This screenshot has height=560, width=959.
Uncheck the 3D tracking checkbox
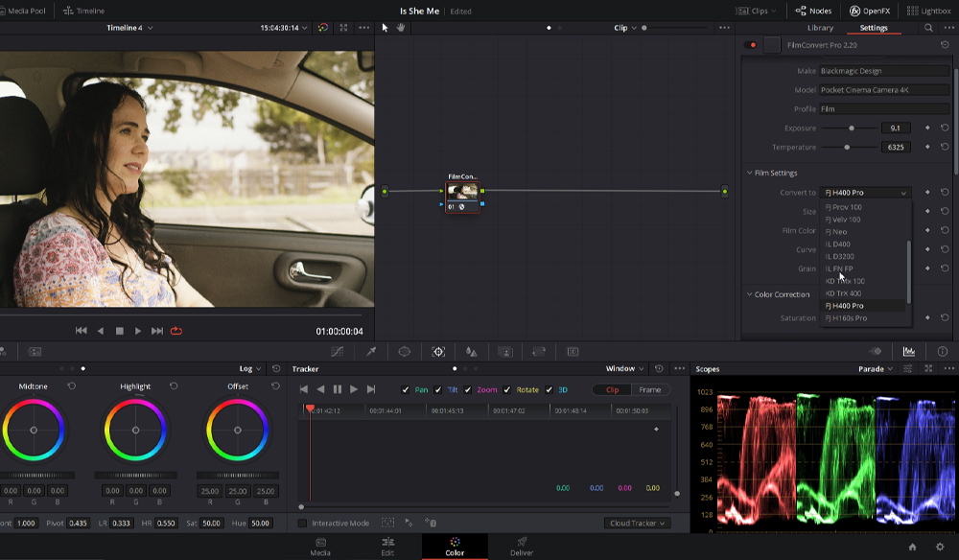[550, 389]
